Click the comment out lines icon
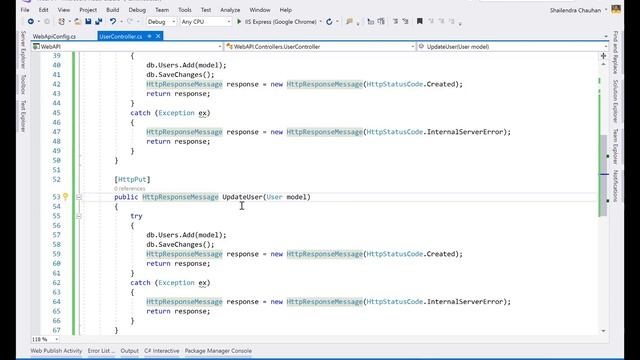 [395, 22]
